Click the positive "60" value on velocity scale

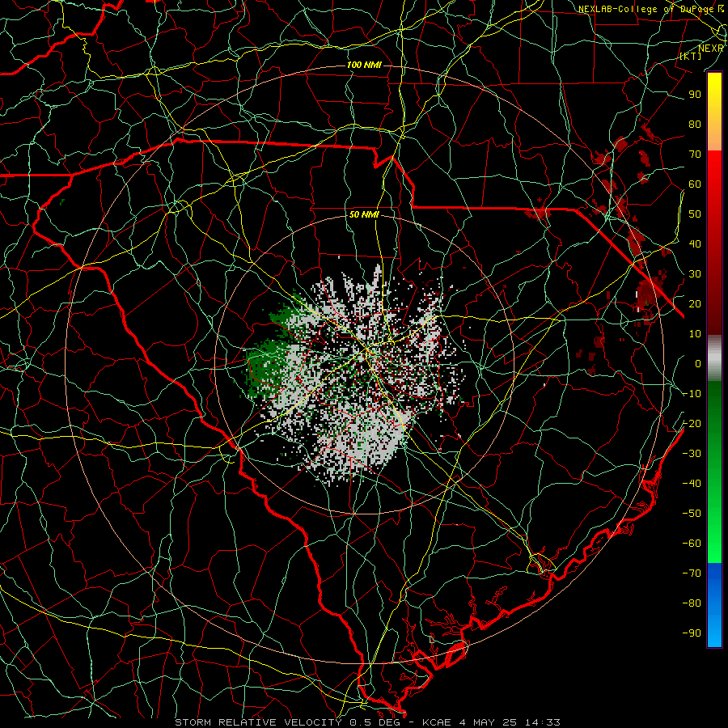click(x=695, y=184)
